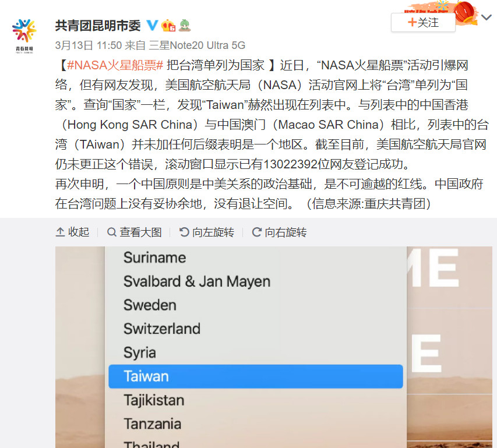Click the green character badge icon

(x=184, y=26)
